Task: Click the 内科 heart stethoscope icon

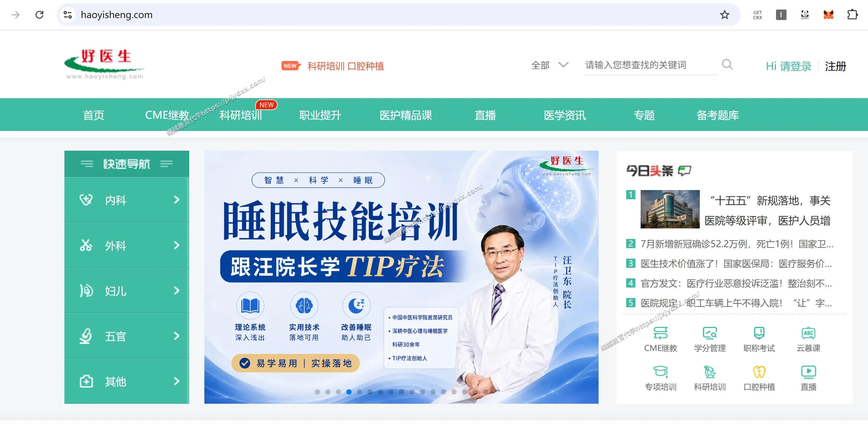Action: click(x=86, y=200)
